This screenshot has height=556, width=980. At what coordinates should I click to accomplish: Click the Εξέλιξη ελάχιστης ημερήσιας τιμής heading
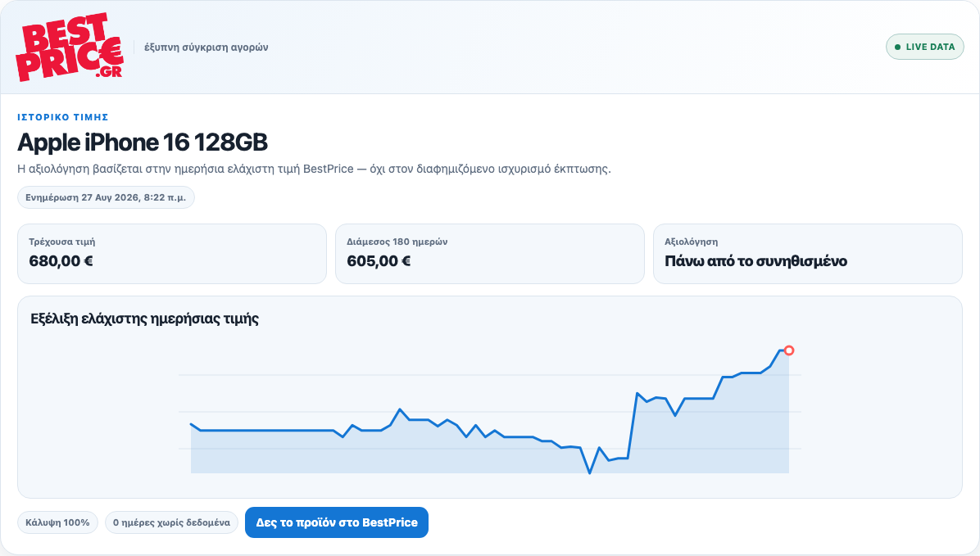[x=144, y=319]
